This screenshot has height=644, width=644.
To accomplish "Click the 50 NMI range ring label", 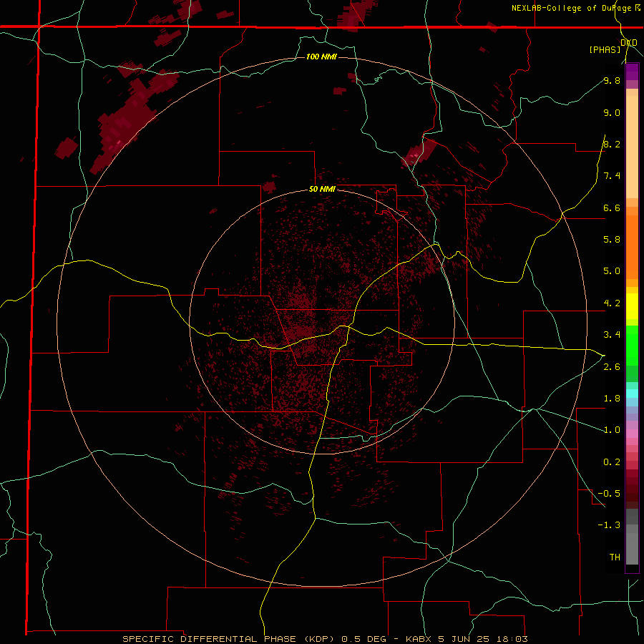I will click(x=321, y=190).
